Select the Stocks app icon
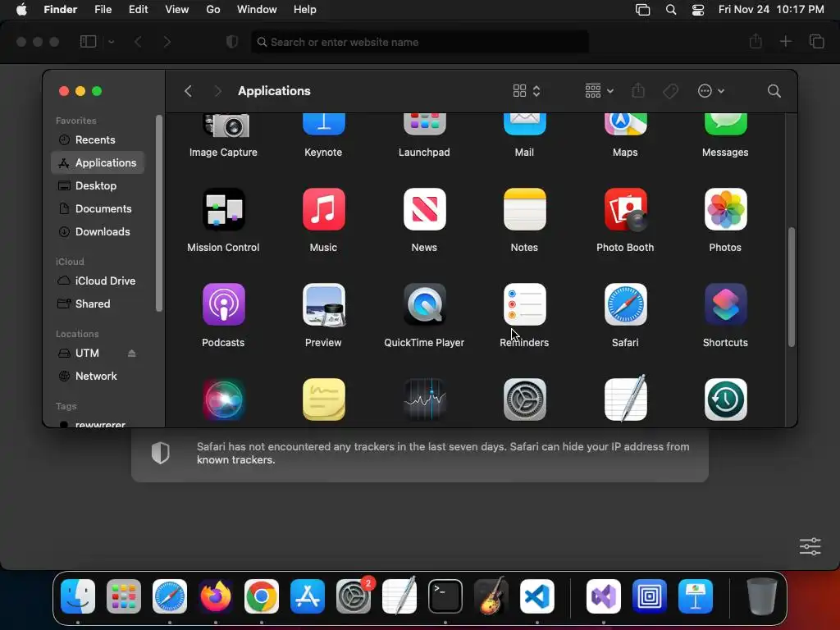This screenshot has height=630, width=840. (424, 399)
